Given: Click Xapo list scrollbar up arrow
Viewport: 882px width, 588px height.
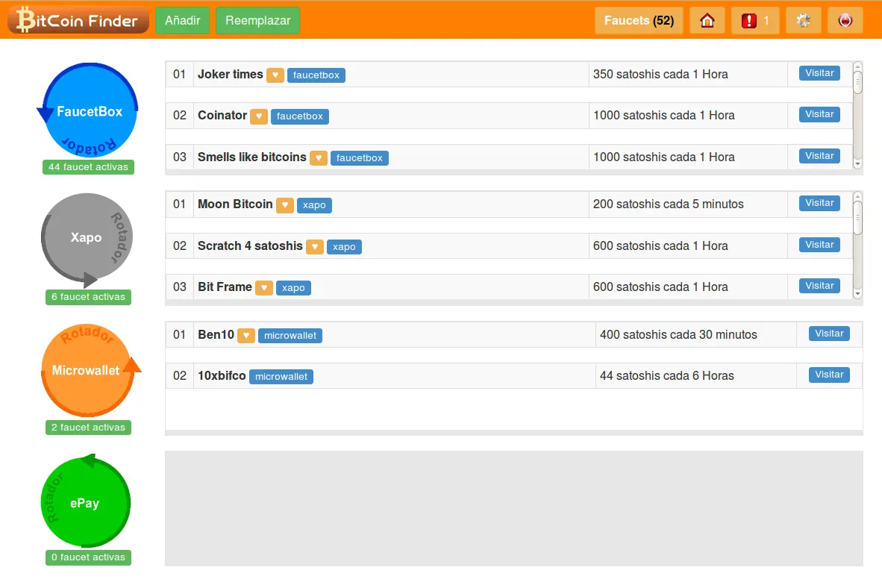Looking at the screenshot, I should (857, 196).
